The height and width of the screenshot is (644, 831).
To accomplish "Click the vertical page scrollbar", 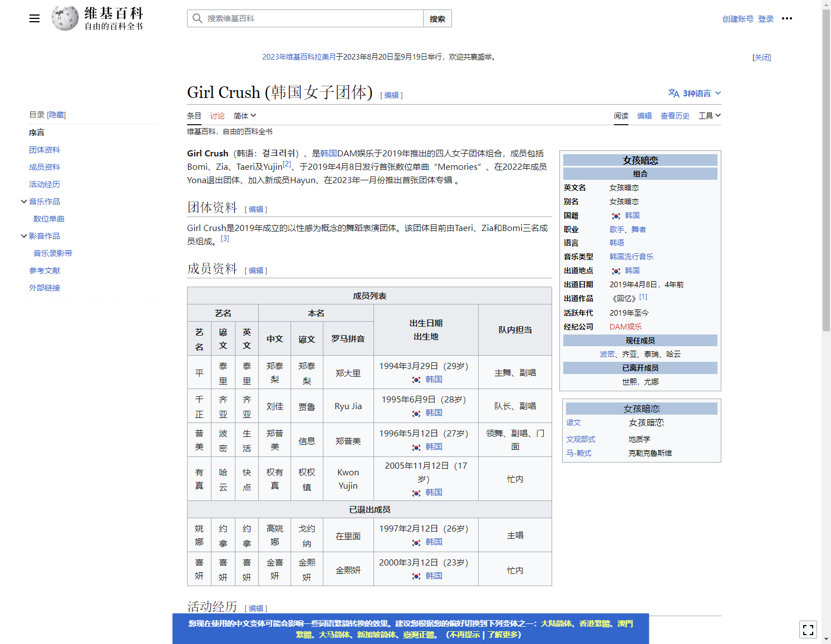I will tap(826, 170).
